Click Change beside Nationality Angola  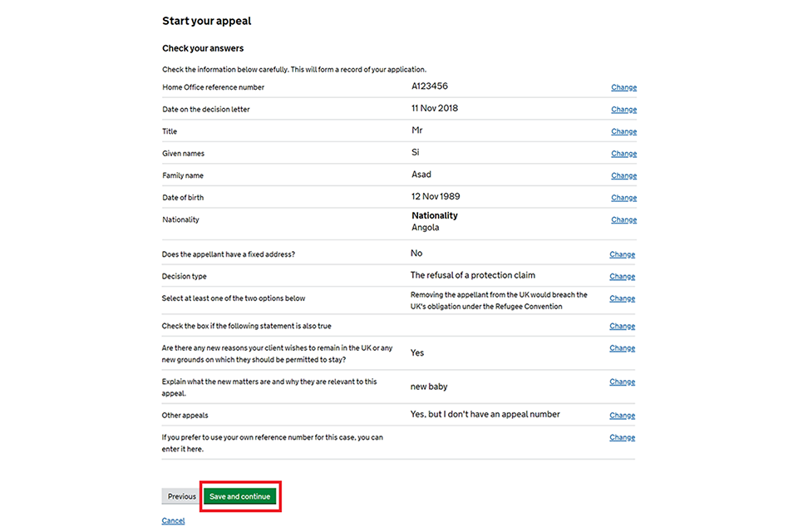click(623, 220)
